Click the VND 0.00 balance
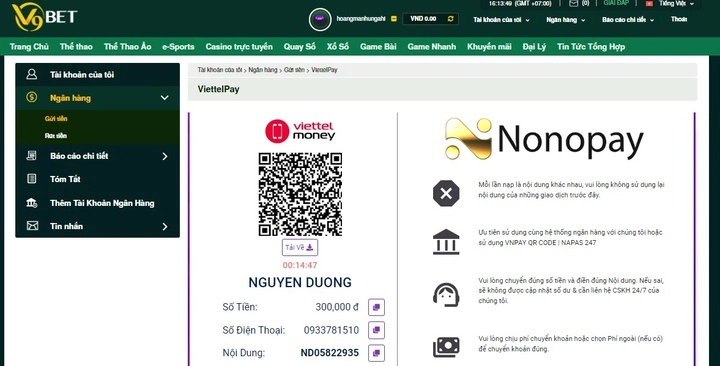This screenshot has width=720, height=366. 423,19
